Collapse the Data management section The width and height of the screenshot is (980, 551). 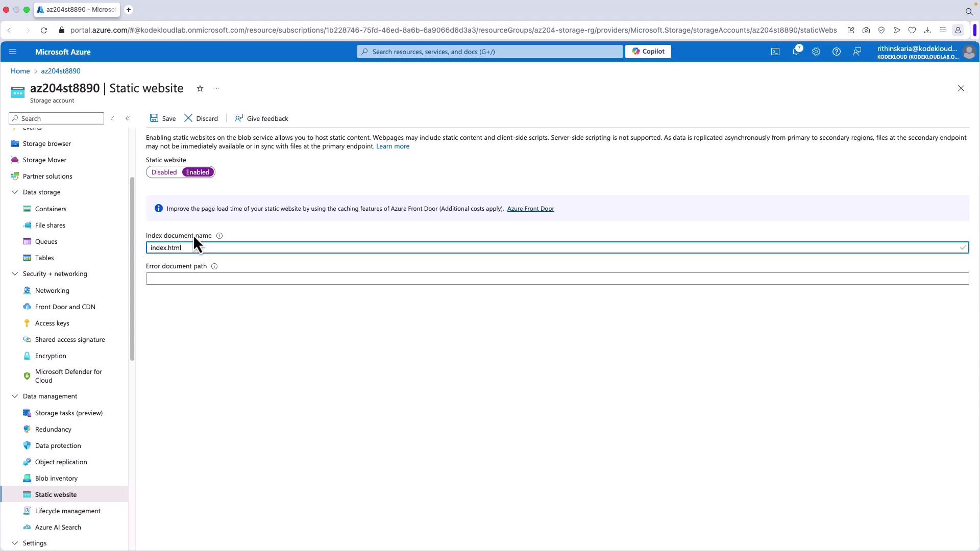(x=15, y=396)
